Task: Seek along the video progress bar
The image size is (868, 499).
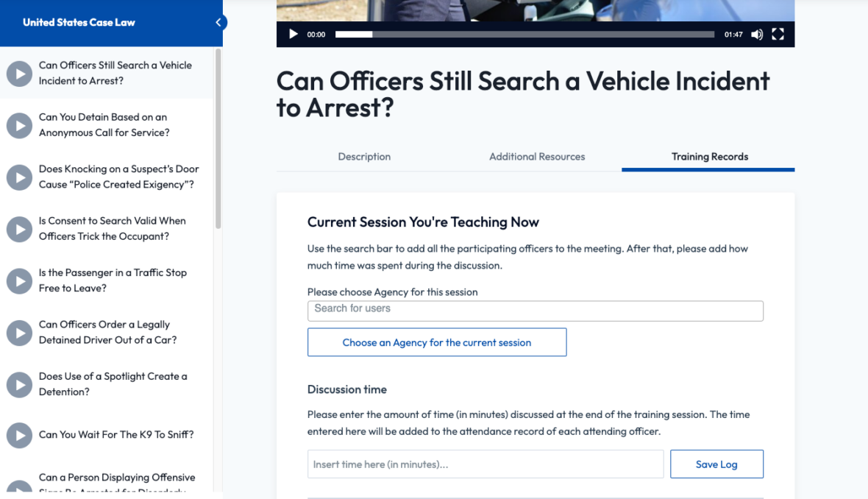Action: [x=524, y=35]
